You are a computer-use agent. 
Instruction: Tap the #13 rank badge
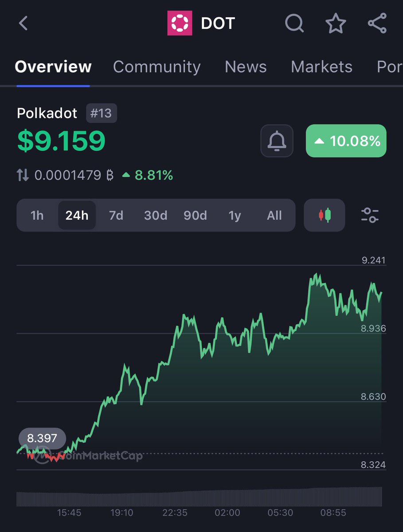(x=101, y=113)
